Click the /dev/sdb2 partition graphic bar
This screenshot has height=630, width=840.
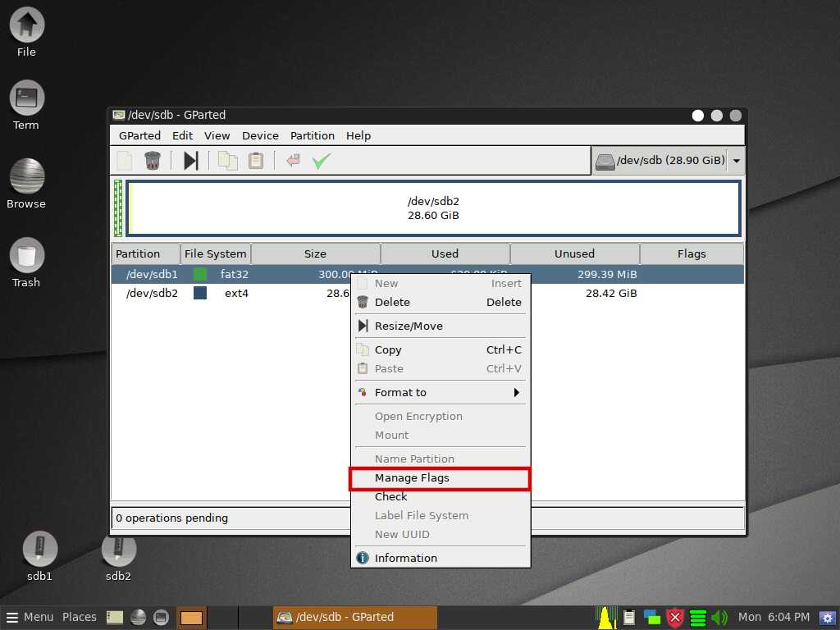(433, 208)
